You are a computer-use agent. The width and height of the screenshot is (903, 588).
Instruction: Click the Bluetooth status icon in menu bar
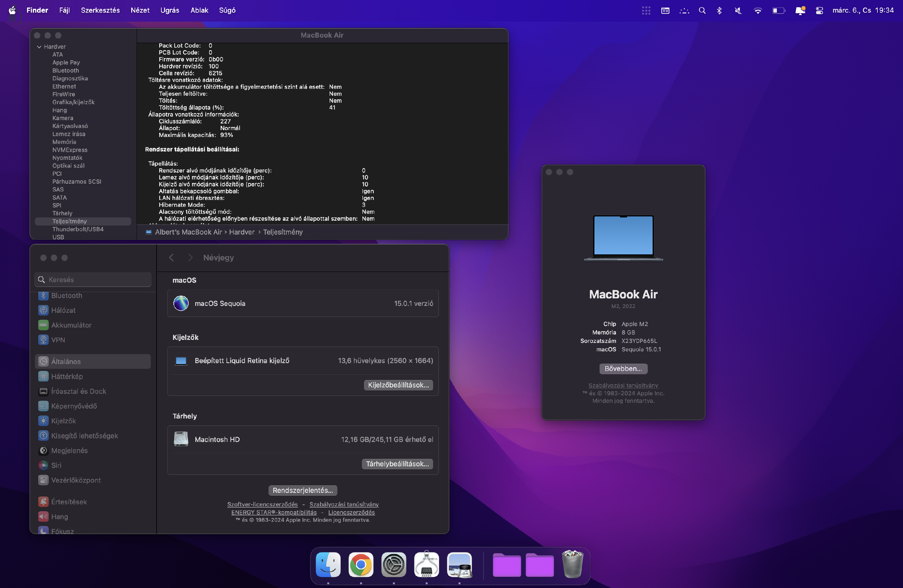(x=719, y=11)
